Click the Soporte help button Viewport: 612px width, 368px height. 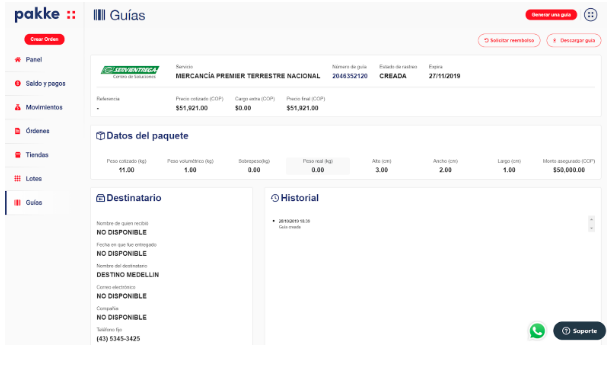[580, 331]
